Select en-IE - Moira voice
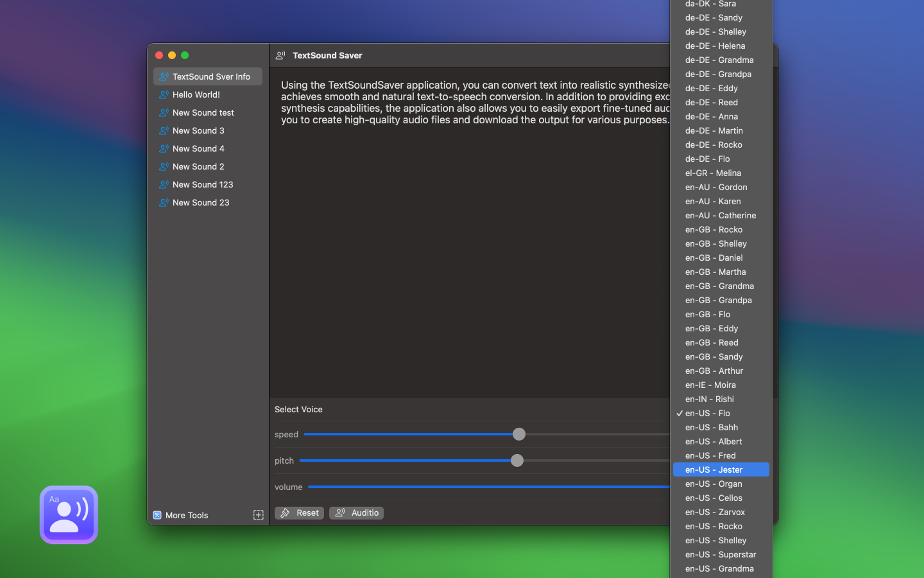The width and height of the screenshot is (924, 578). click(x=721, y=385)
